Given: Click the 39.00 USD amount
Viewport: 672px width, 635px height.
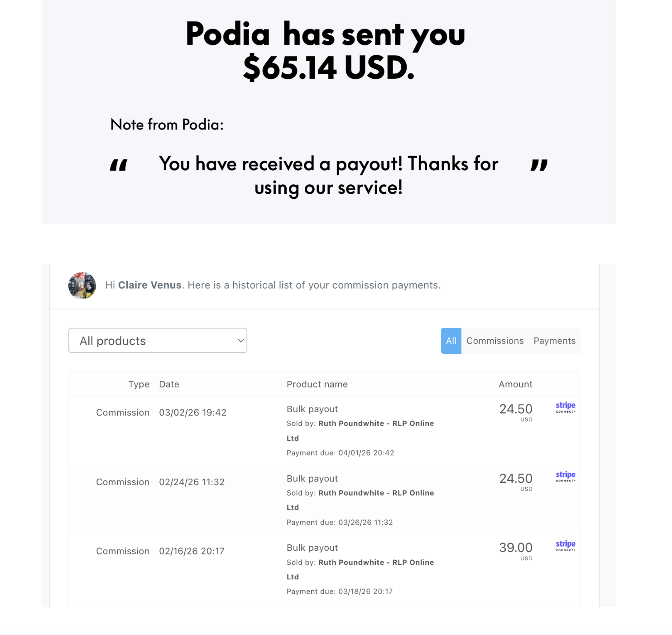Looking at the screenshot, I should [x=516, y=548].
